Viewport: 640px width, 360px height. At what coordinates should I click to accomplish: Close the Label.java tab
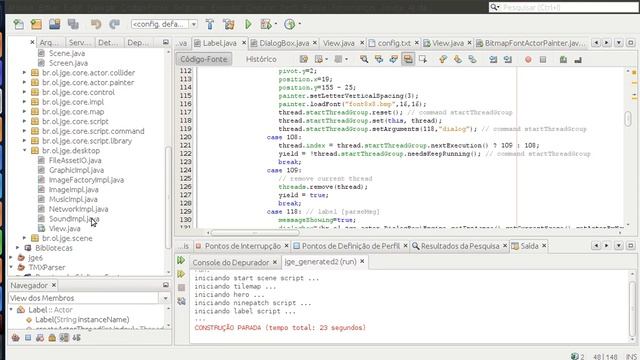click(x=244, y=42)
